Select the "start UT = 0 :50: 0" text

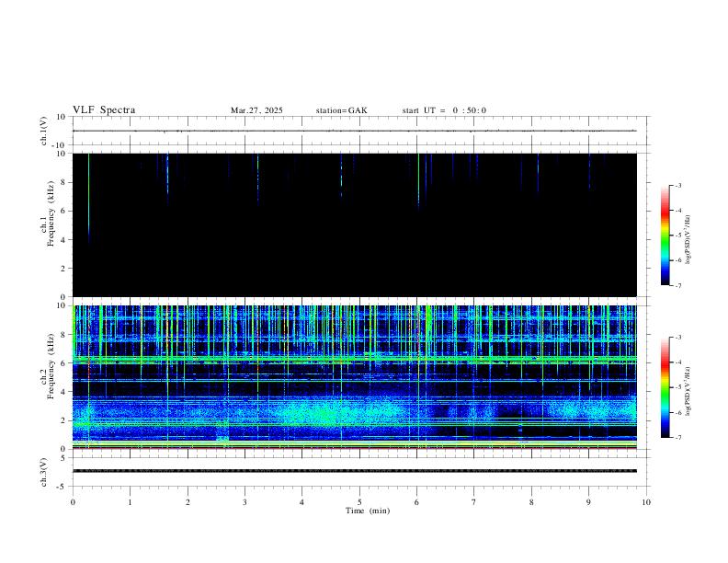tap(444, 110)
